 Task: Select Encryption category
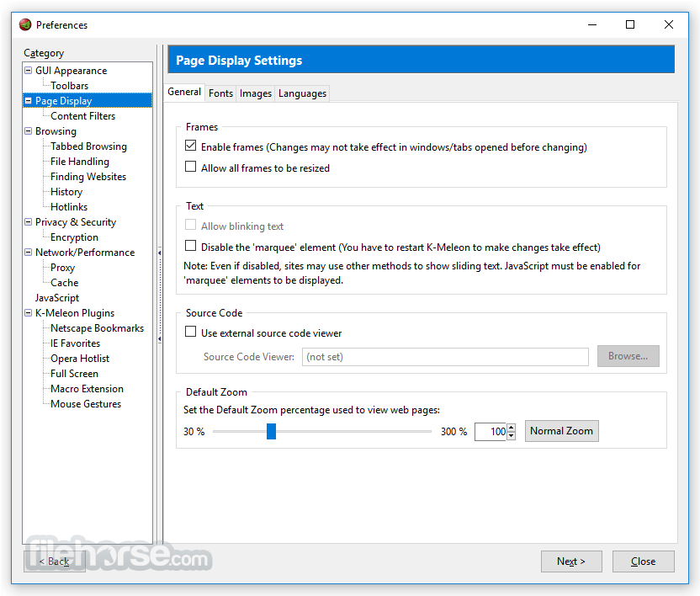74,237
